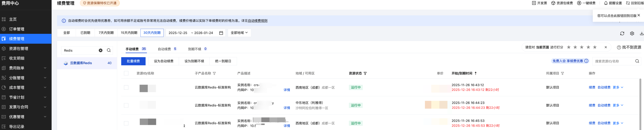The height and width of the screenshot is (130, 644).
Task: Toggle the select-all header checkbox
Action: pos(126,73)
